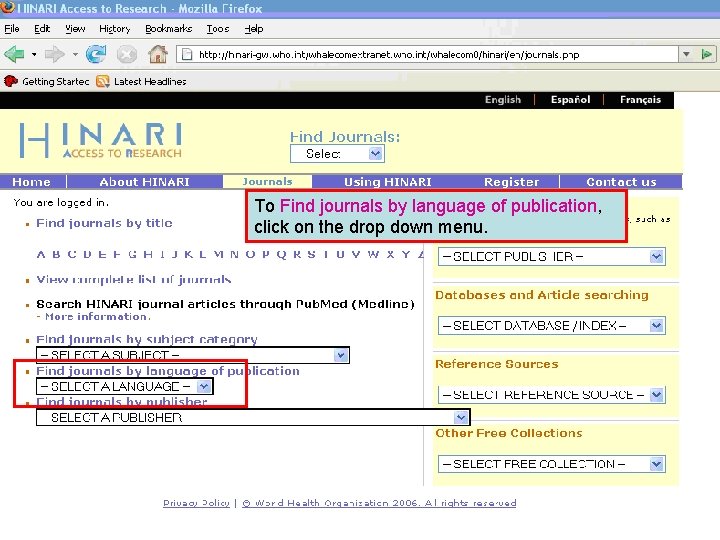Open the Select a Language dropdown
720x540 pixels.
[124, 387]
